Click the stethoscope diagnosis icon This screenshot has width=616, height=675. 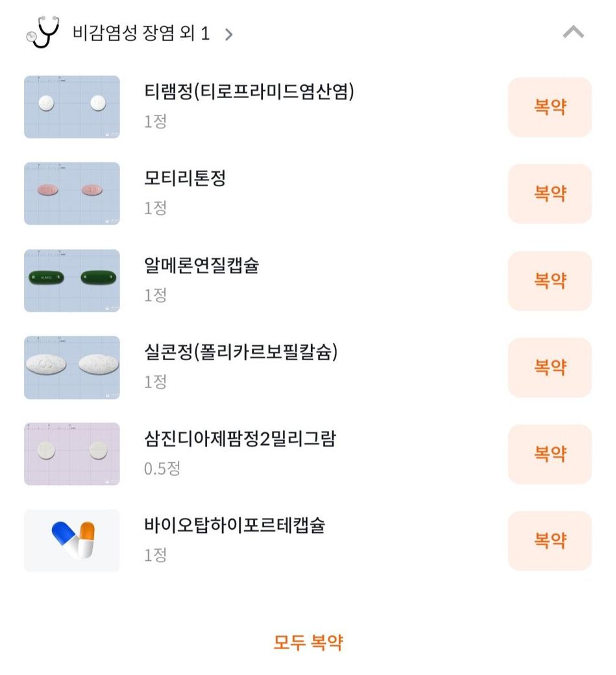pyautogui.click(x=43, y=32)
